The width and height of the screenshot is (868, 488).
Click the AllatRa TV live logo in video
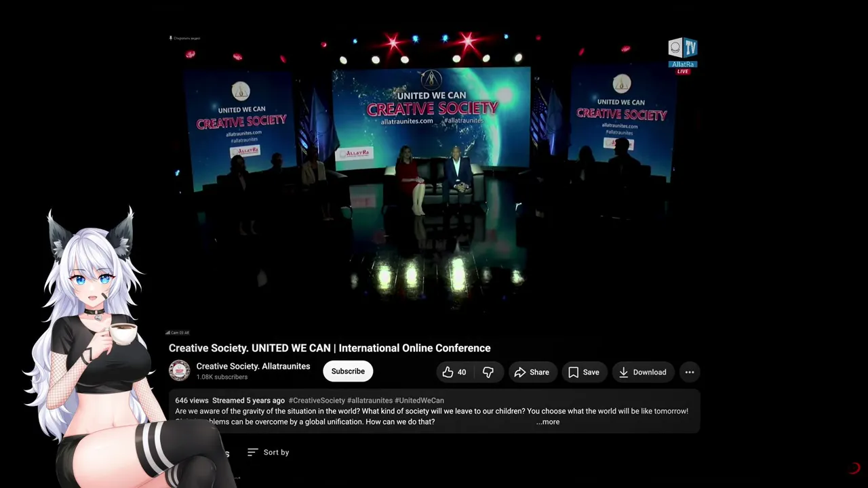point(683,56)
